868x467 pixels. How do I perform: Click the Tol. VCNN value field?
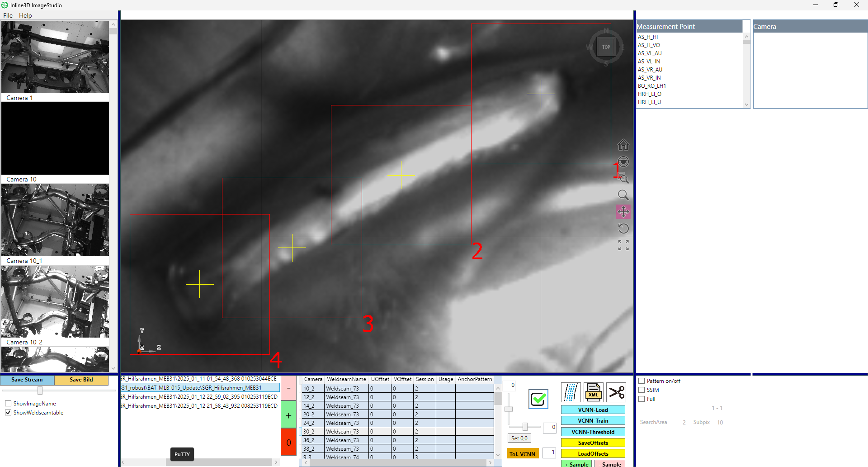coord(549,453)
